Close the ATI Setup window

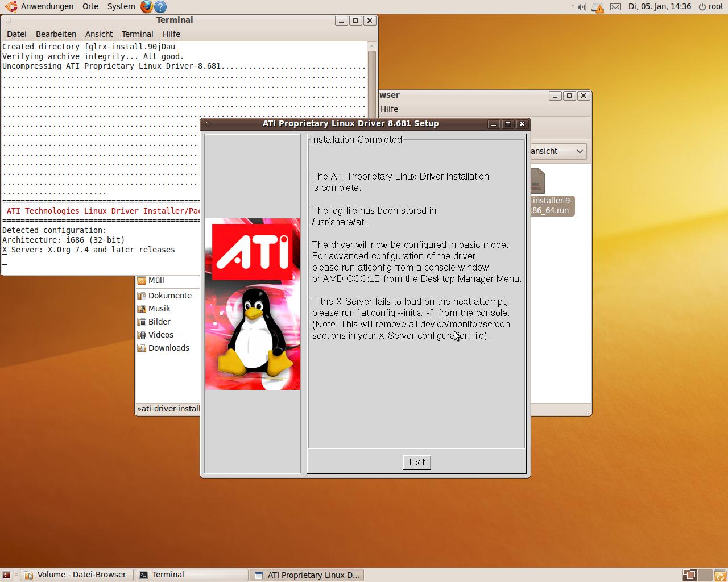tap(522, 124)
